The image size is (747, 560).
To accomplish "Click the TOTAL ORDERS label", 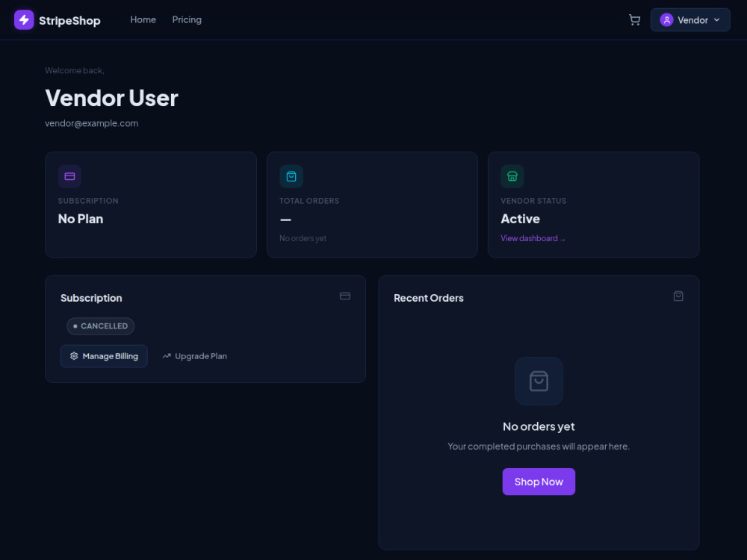I will pyautogui.click(x=309, y=201).
